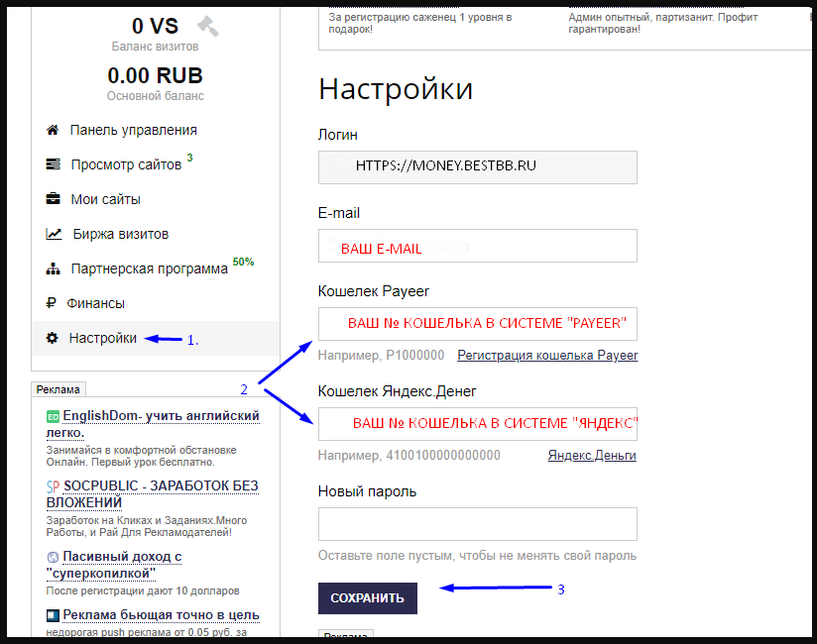
Task: Open Пасивный доход с "суперкопилкой" ad link
Action: (114, 565)
